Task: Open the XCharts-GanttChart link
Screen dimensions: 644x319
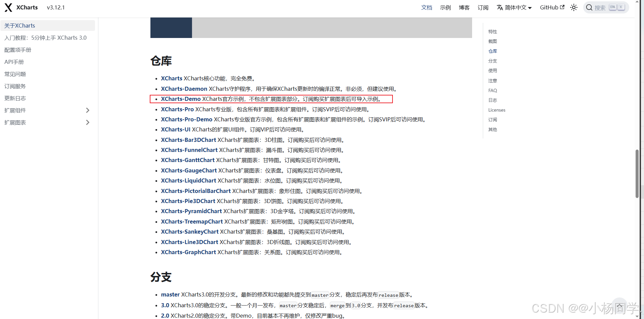Action: pos(188,160)
